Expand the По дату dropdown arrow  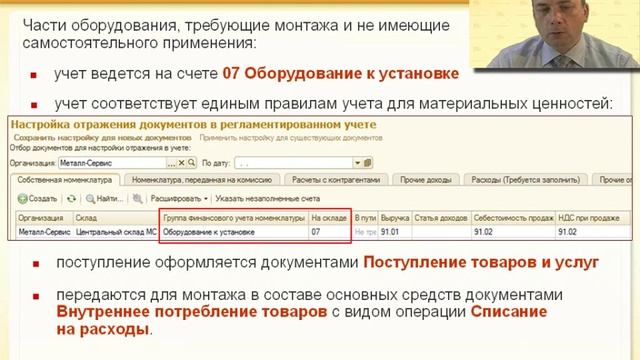(357, 163)
